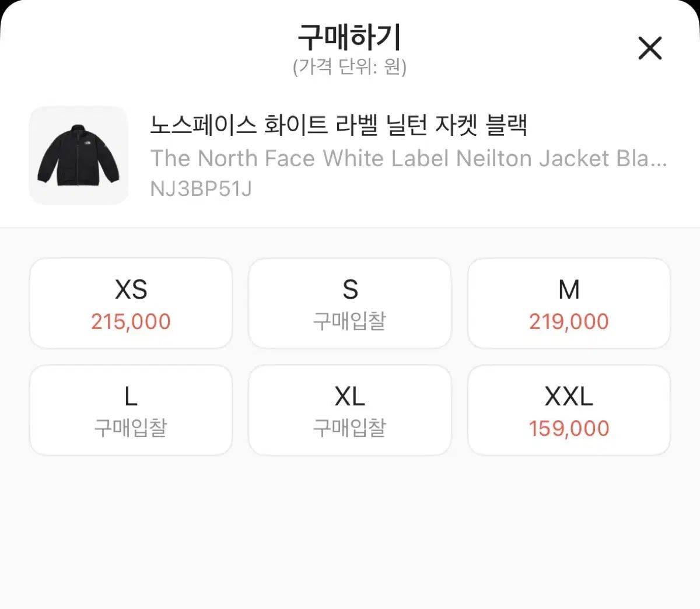
Task: Tap the price unit note (가격 단위: 원)
Action: (349, 66)
